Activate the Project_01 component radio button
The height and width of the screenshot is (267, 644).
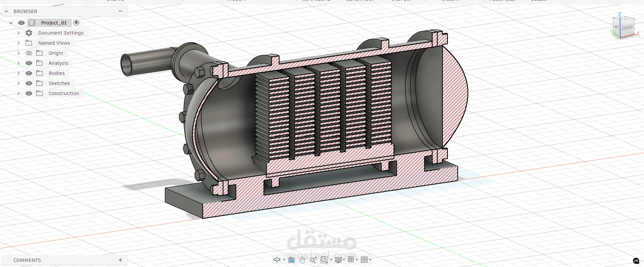coord(77,23)
